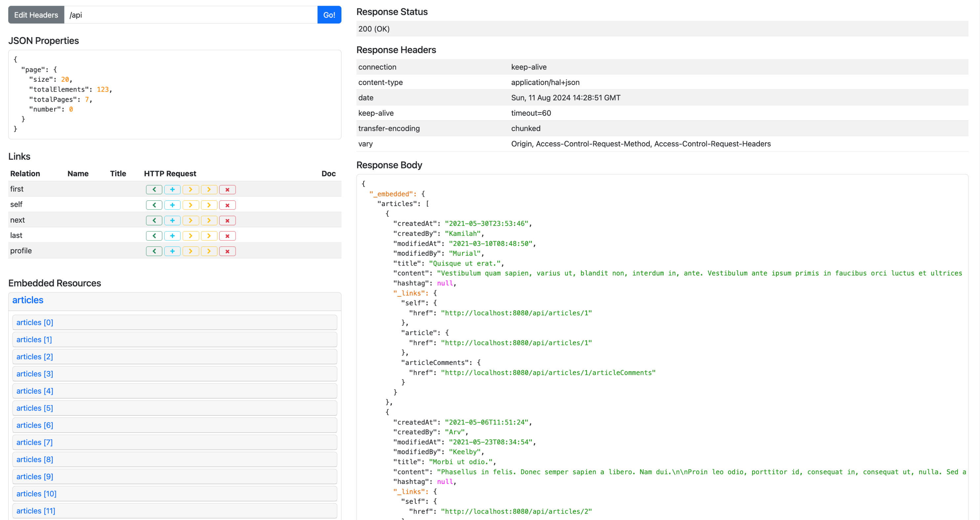Image resolution: width=980 pixels, height=520 pixels.
Task: Expand articles [0] embedded resource
Action: (x=35, y=323)
